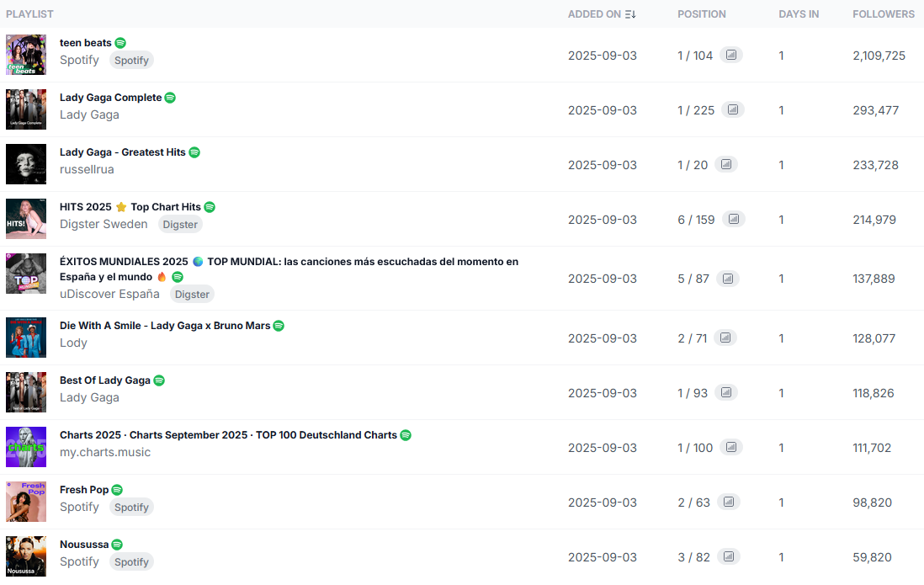
Task: Open Die With A Smile playlist link
Action: pyautogui.click(x=165, y=326)
